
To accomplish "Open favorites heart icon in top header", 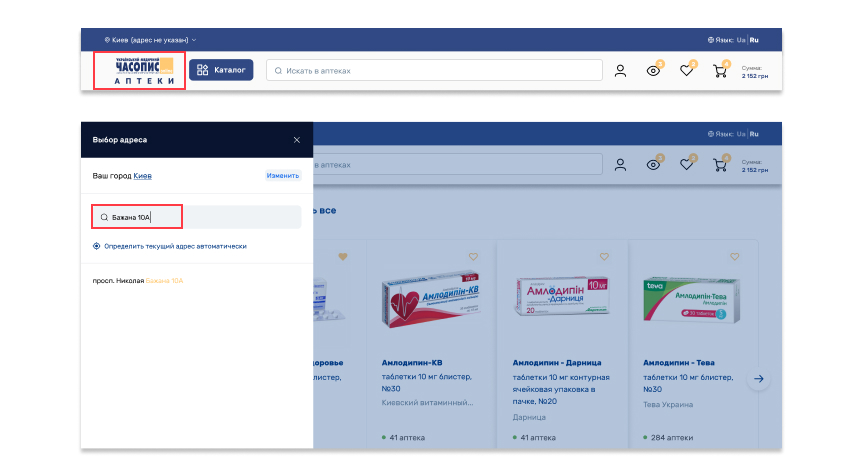I will coord(686,71).
